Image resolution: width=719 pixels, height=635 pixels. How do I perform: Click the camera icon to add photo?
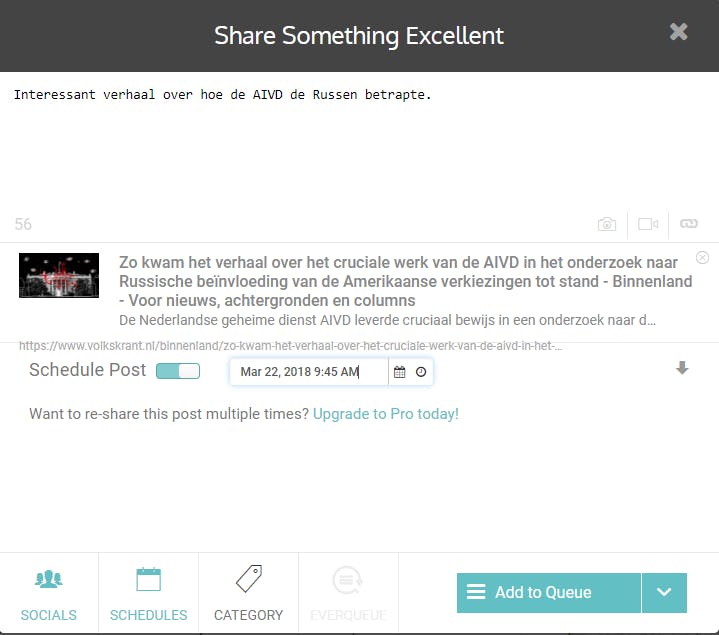tap(607, 224)
